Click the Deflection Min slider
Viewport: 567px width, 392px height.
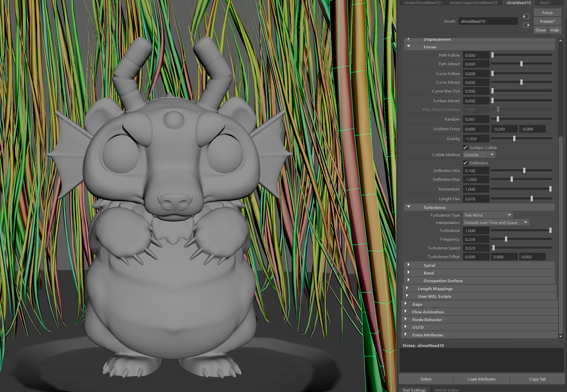[522, 170]
